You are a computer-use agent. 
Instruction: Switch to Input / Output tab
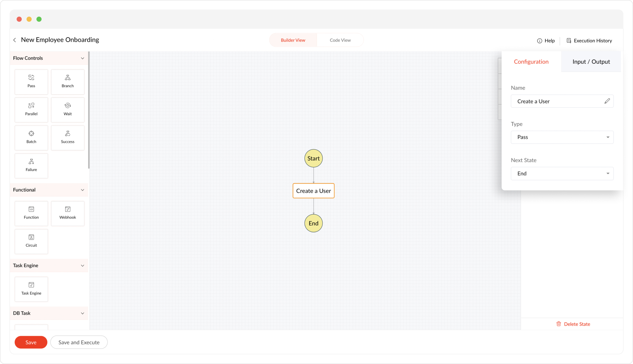[x=591, y=62]
